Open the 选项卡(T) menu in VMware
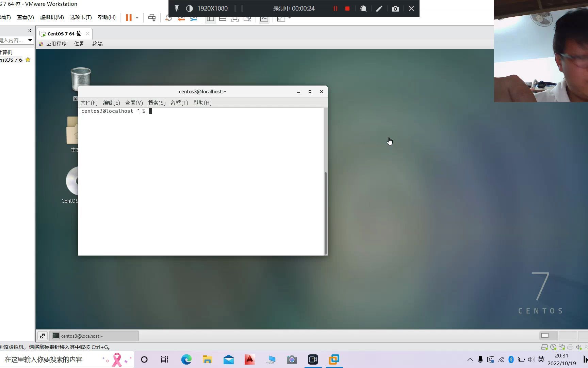 click(81, 17)
